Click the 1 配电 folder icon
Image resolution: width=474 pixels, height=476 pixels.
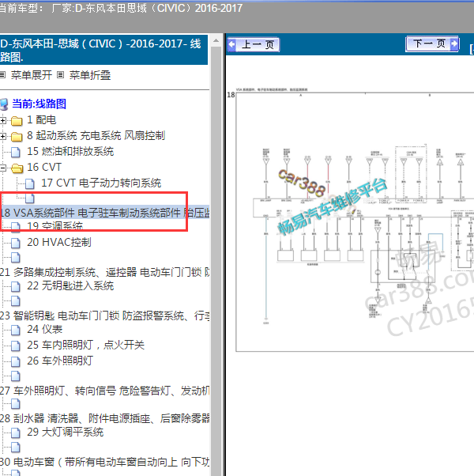coord(17,121)
